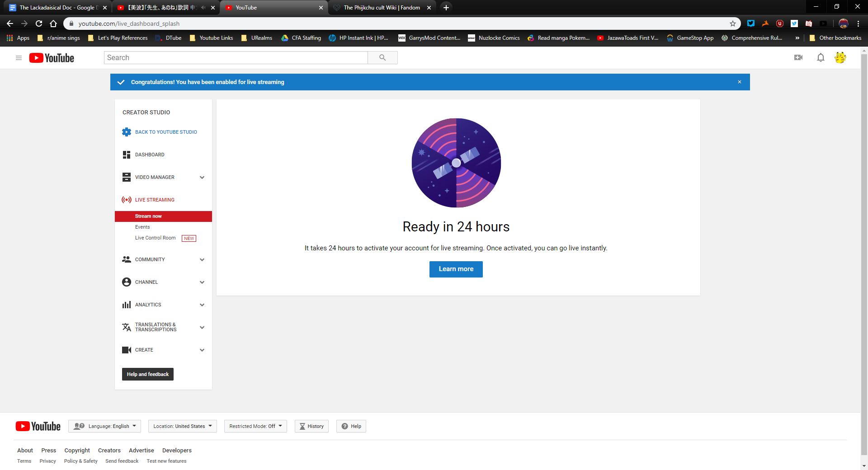
Task: Open a new browser tab
Action: coord(446,8)
